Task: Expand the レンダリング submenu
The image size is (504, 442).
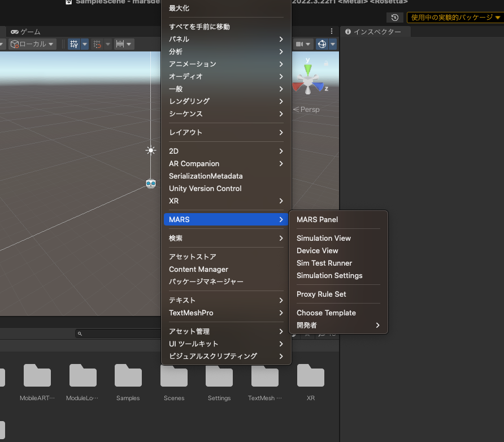Action: (226, 101)
